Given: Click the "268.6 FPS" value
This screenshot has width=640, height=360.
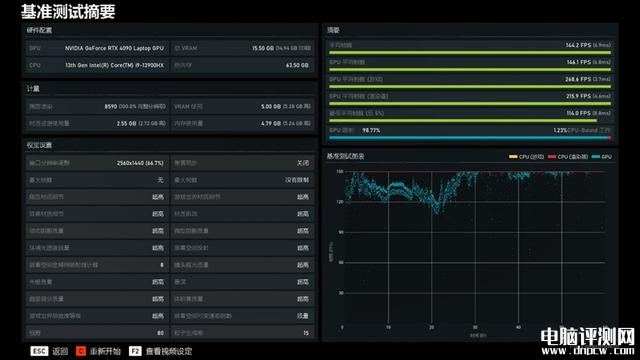Looking at the screenshot, I should 578,79.
